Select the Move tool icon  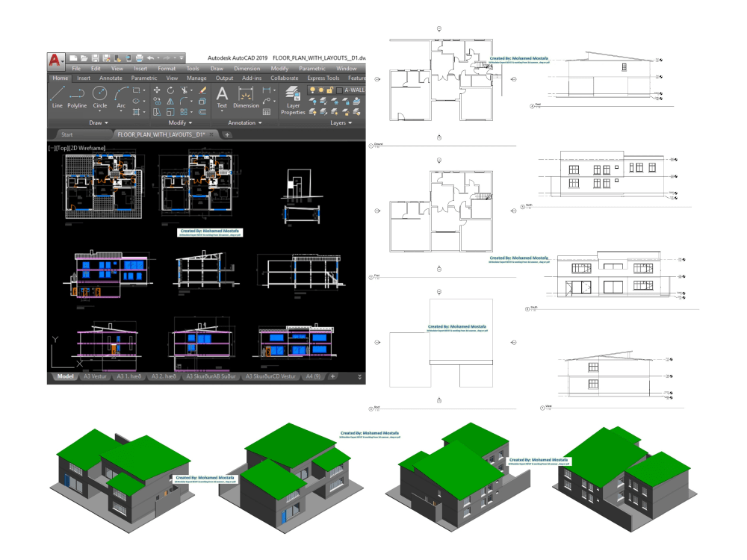(157, 90)
